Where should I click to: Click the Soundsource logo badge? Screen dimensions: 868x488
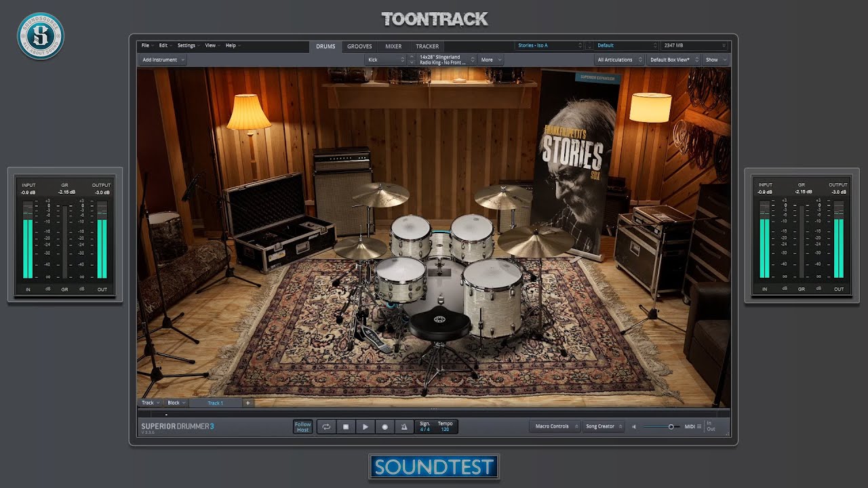41,36
